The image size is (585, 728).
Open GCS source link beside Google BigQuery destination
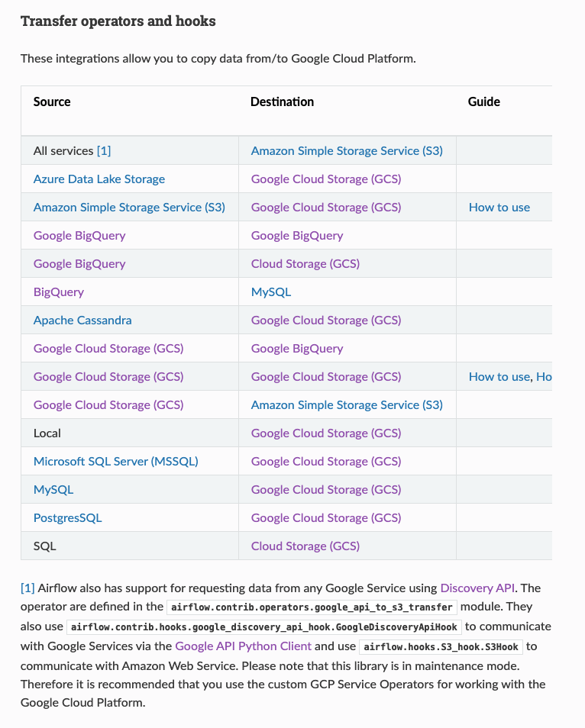(108, 349)
